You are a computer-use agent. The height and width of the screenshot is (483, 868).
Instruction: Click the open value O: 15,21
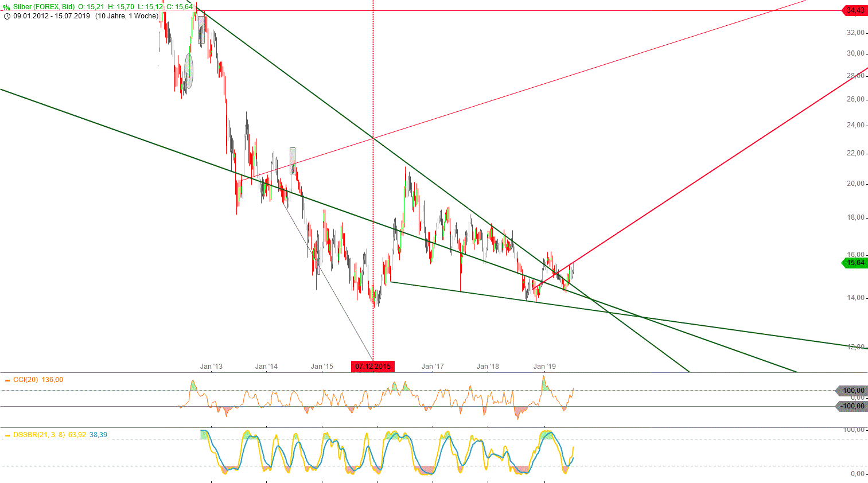click(91, 6)
